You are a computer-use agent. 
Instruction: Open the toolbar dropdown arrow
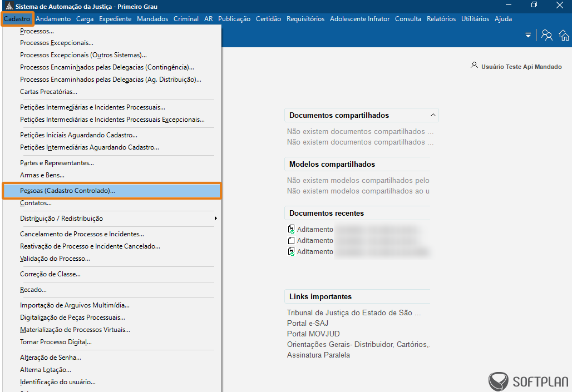[x=528, y=36]
